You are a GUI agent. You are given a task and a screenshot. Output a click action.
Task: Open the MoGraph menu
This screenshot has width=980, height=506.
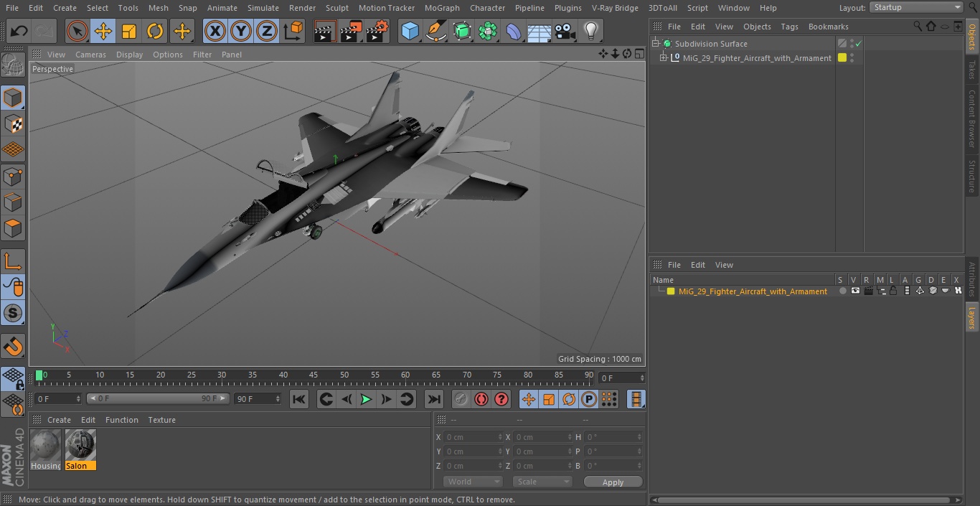pyautogui.click(x=442, y=8)
